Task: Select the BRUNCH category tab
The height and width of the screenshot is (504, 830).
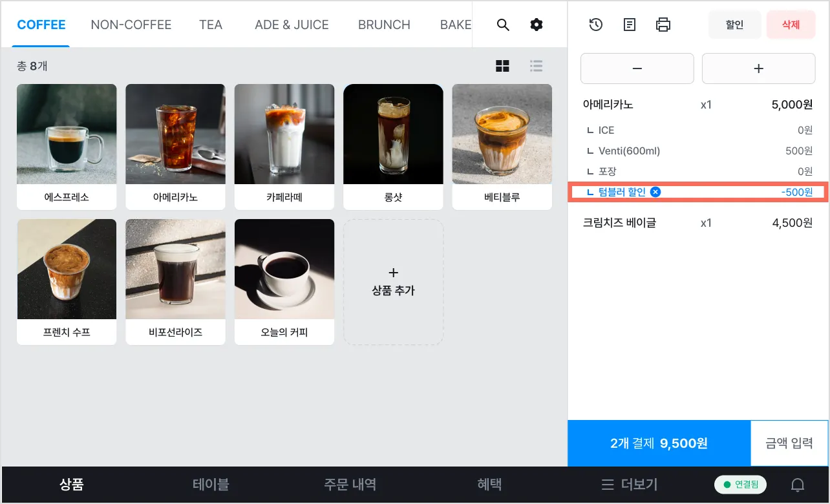Action: pyautogui.click(x=384, y=25)
